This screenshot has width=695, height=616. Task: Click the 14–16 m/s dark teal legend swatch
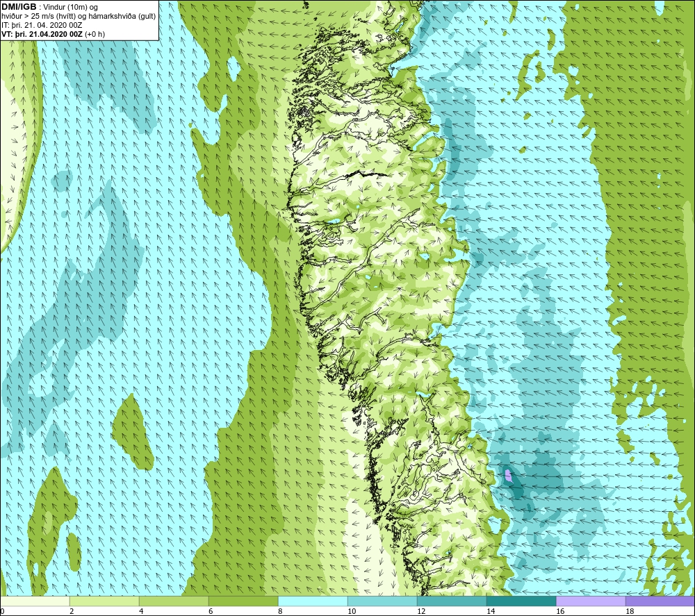pyautogui.click(x=521, y=601)
